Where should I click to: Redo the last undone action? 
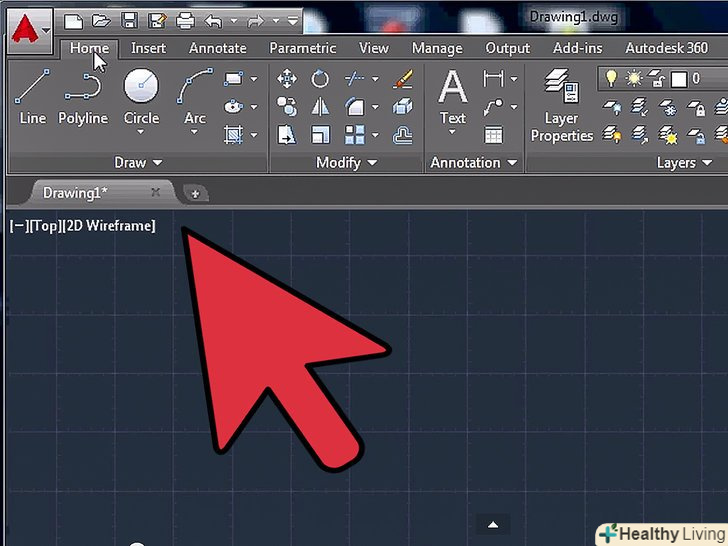pos(255,21)
